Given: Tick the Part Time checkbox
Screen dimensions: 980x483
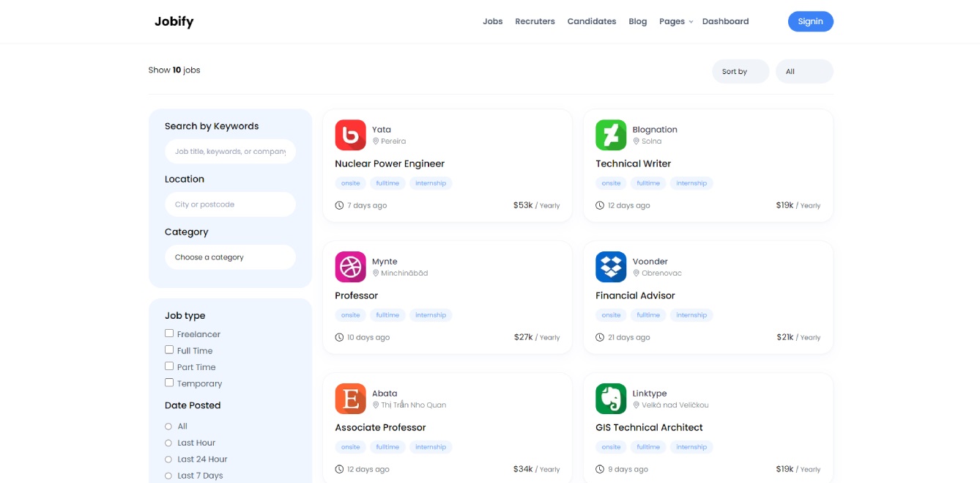Looking at the screenshot, I should 169,366.
